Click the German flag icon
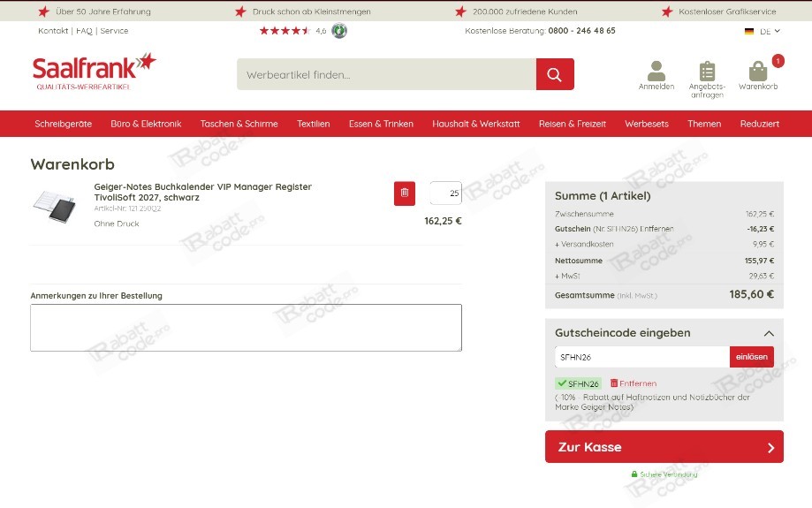Viewport: 812px width, 508px height. tap(748, 32)
